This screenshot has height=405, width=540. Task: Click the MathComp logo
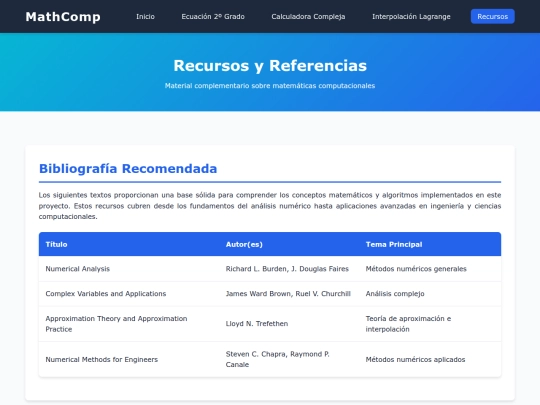[x=63, y=17]
